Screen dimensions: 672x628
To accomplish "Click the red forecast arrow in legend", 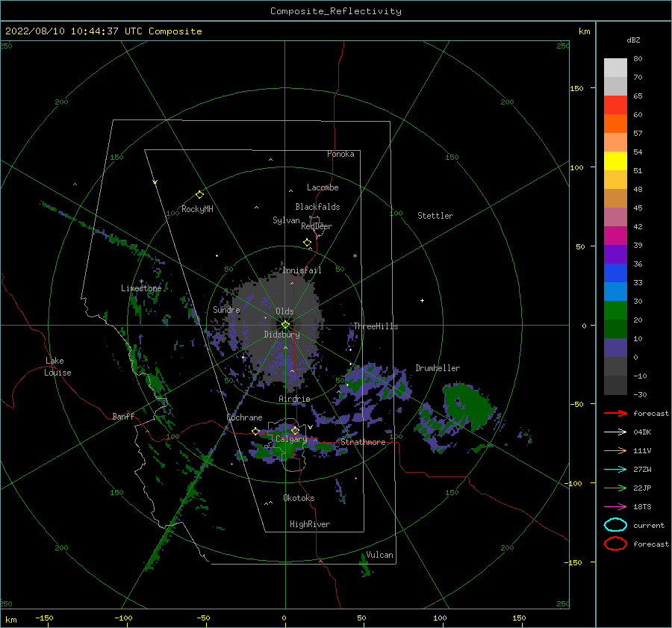I will pos(615,413).
